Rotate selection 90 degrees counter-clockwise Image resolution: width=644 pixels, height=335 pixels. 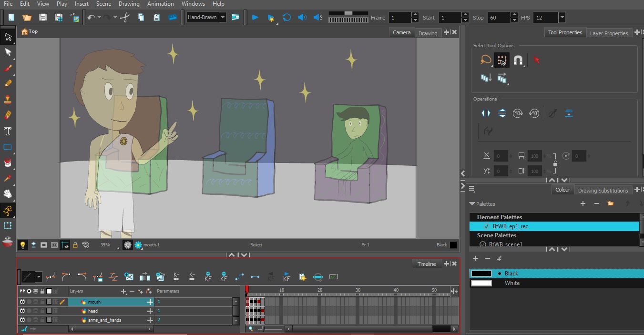[x=534, y=113]
